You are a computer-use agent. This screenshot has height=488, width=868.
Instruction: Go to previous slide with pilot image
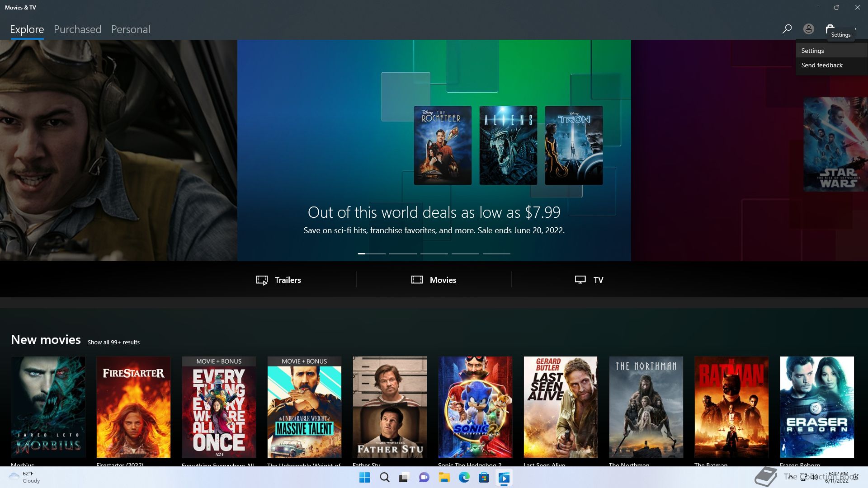click(x=118, y=150)
